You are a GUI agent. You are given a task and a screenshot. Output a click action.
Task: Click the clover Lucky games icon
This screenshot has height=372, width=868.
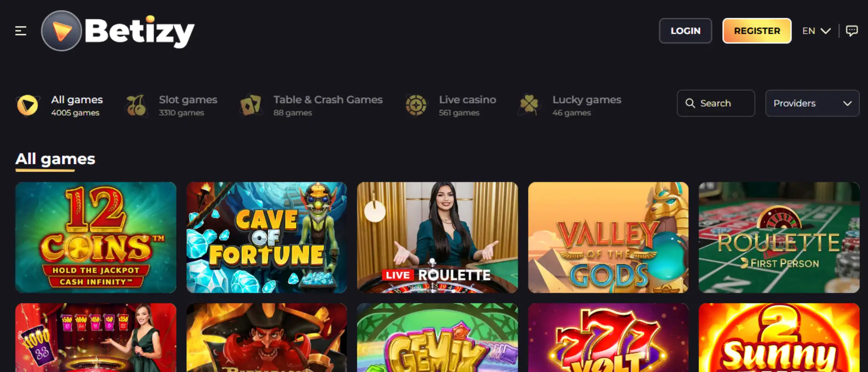click(x=529, y=105)
